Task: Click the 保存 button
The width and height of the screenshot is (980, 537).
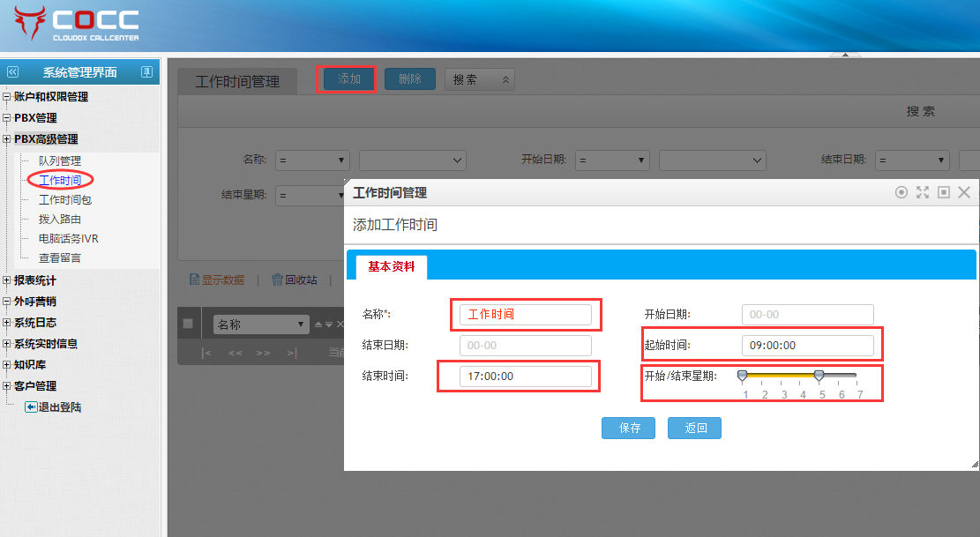Action: pyautogui.click(x=628, y=429)
